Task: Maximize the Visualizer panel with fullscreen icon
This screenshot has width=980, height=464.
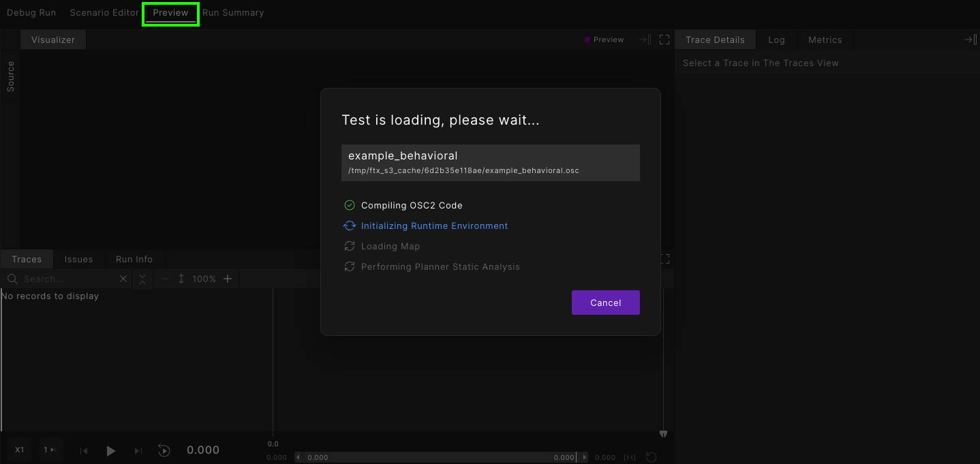Action: 664,40
